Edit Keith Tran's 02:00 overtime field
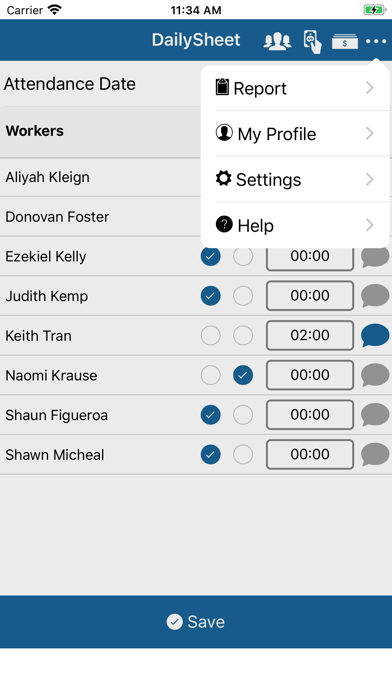This screenshot has width=392, height=696. 310,336
